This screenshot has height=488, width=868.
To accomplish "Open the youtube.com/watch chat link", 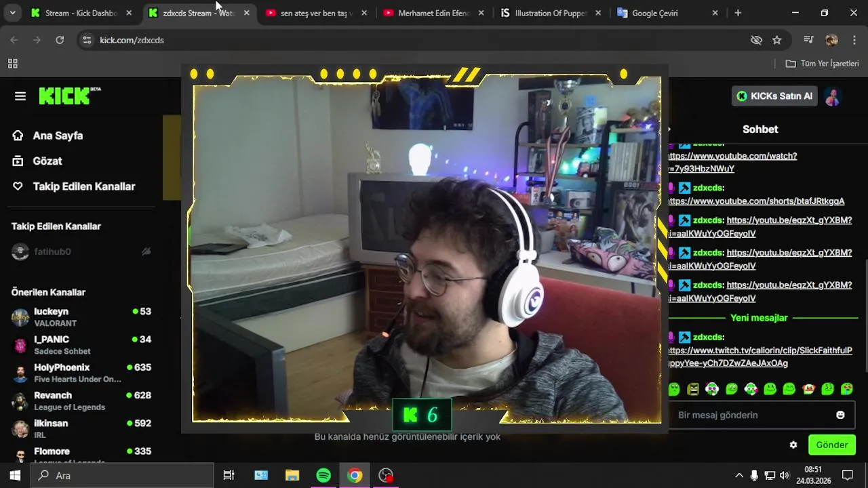I will click(732, 162).
